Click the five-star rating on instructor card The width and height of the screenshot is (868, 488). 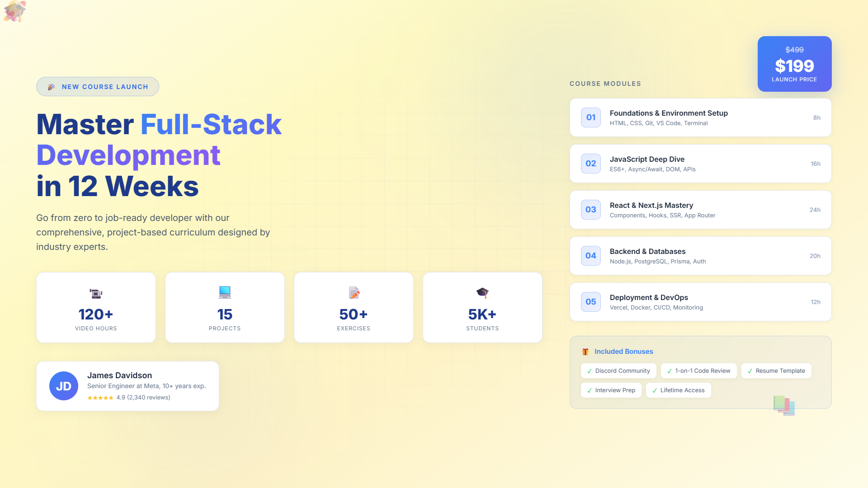(x=100, y=398)
